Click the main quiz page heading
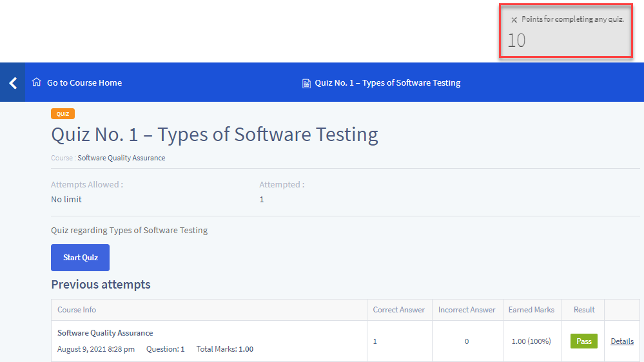The height and width of the screenshot is (362, 644). click(214, 135)
